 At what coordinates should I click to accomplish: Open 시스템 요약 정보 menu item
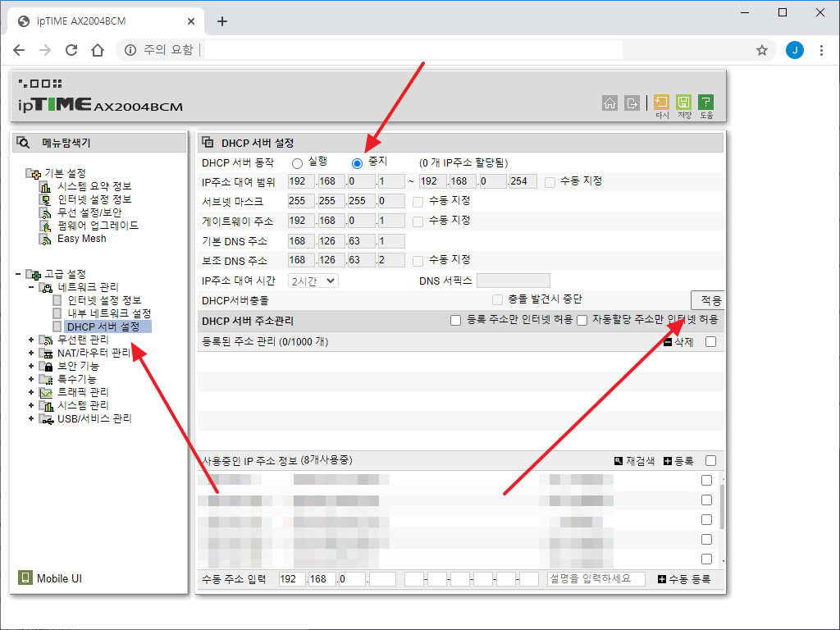pos(94,186)
